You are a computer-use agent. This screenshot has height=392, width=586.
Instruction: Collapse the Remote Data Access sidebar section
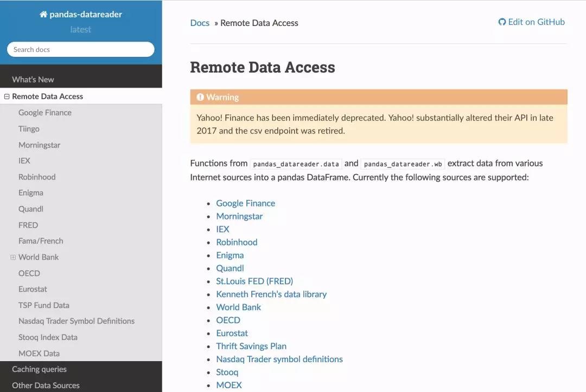[x=7, y=97]
